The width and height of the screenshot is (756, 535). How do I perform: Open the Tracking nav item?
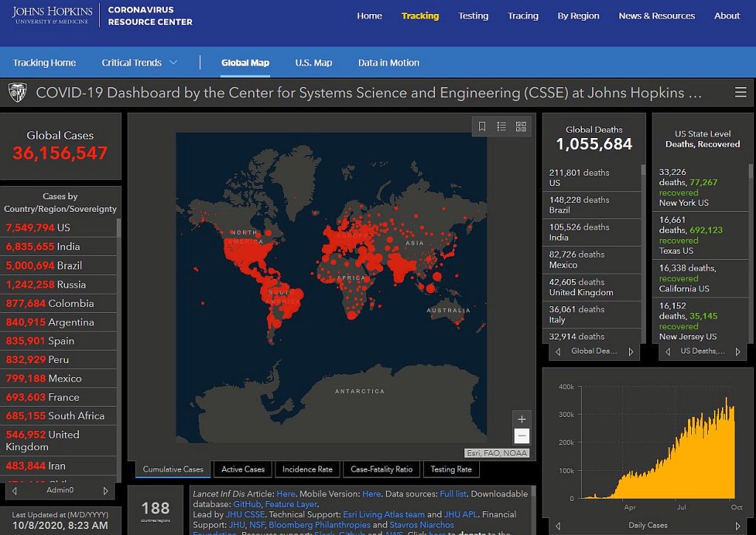coord(420,16)
